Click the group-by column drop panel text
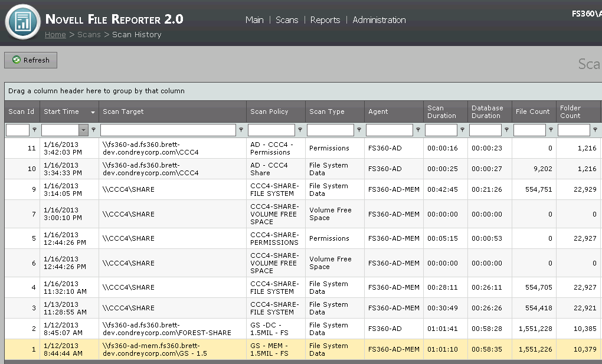The height and width of the screenshot is (364, 602). (96, 91)
